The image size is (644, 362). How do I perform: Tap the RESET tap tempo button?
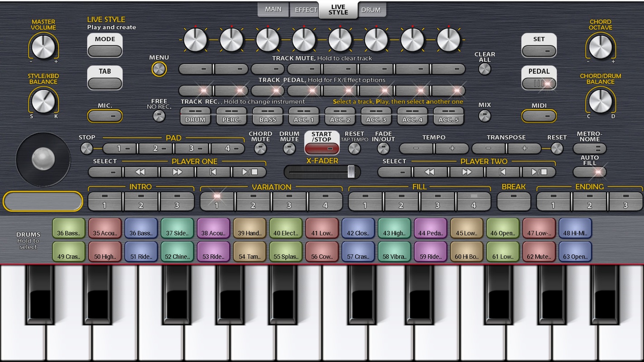[x=354, y=148]
